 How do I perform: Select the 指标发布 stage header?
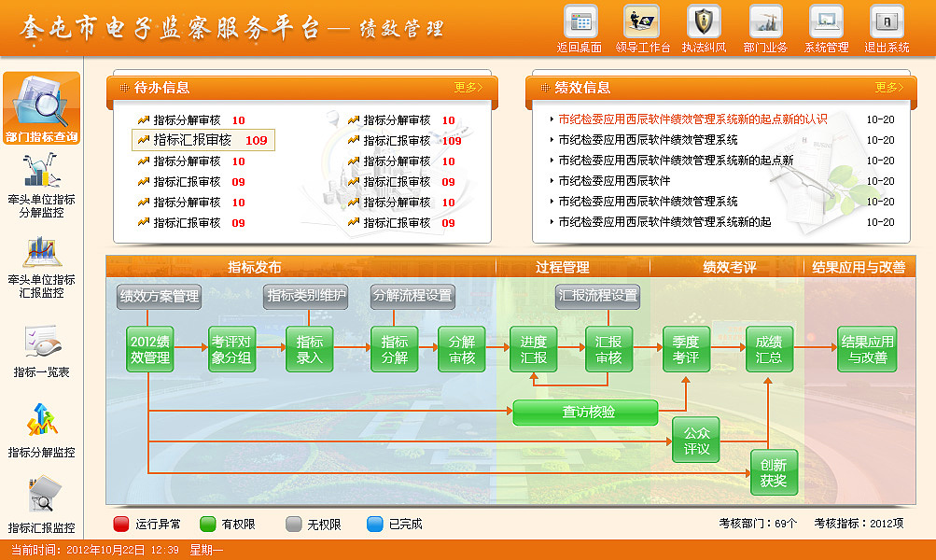pyautogui.click(x=254, y=267)
